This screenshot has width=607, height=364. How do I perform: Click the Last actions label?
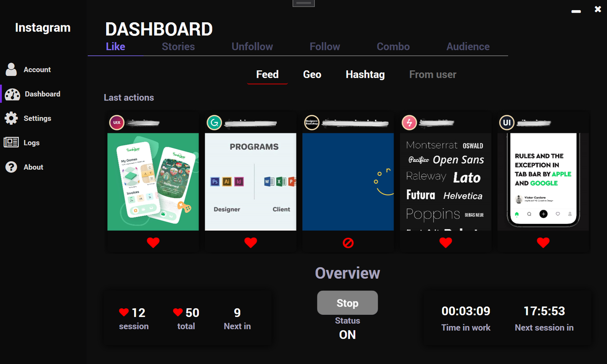click(x=129, y=98)
